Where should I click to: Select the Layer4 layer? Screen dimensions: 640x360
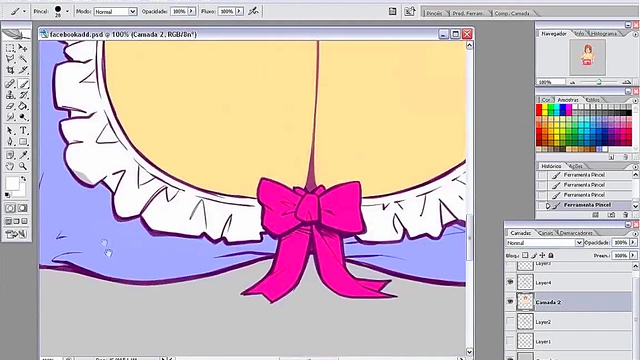[x=573, y=282]
